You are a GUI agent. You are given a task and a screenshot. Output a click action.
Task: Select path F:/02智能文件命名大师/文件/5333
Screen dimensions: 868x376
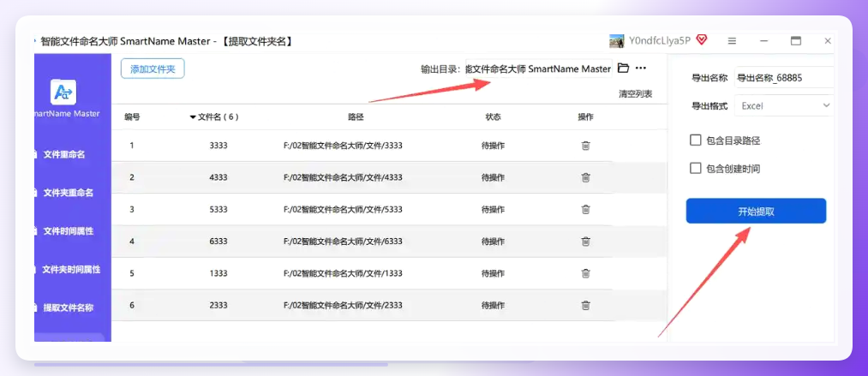coord(343,210)
